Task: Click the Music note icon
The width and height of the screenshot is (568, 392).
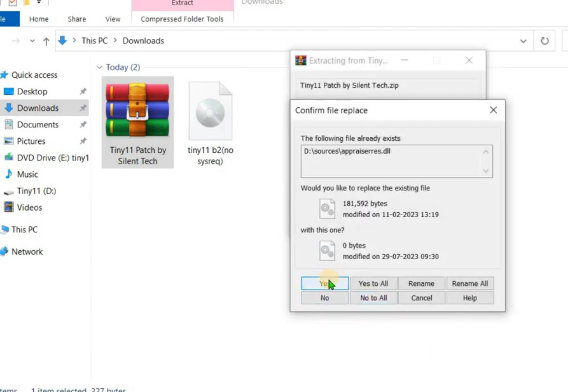Action: tap(9, 174)
